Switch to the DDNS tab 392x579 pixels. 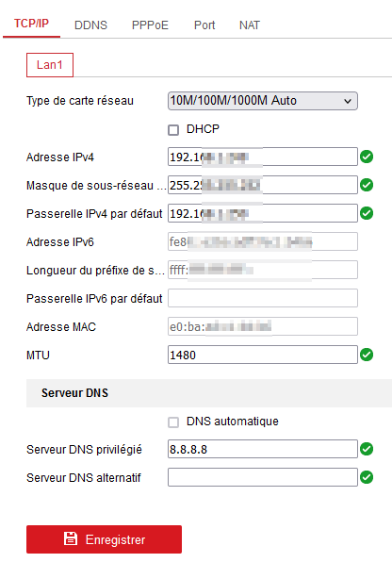click(90, 25)
